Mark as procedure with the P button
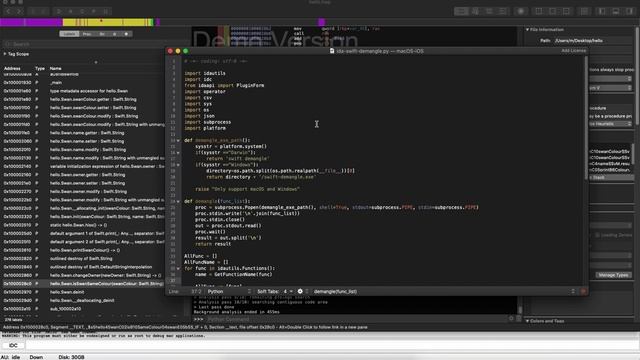The image size is (640, 360). (x=93, y=11)
